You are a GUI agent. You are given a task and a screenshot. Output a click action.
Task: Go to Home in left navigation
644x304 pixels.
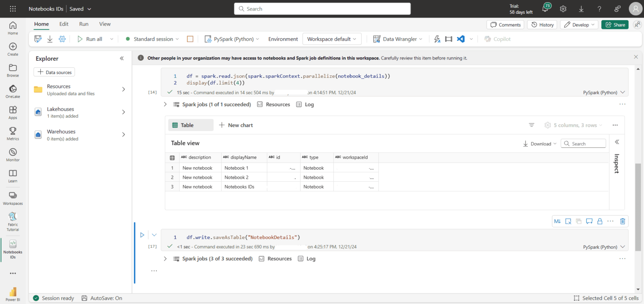click(x=13, y=28)
